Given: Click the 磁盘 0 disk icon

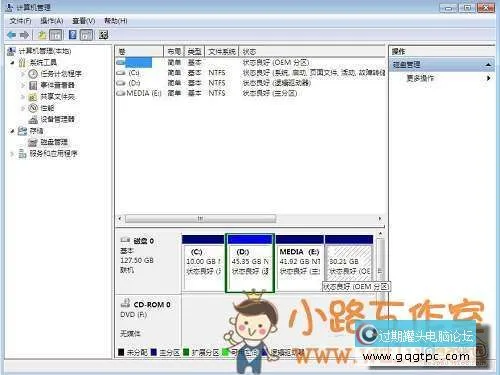Looking at the screenshot, I should coord(125,240).
